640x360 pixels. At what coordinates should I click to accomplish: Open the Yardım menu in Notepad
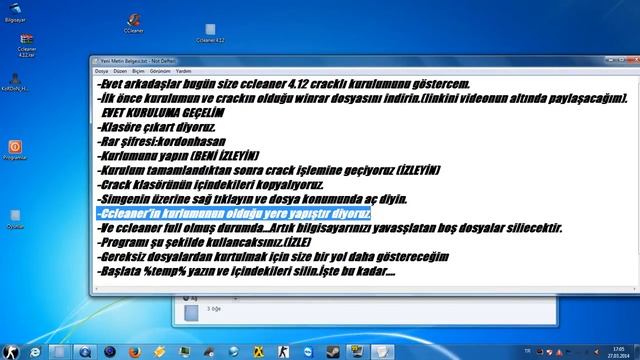[183, 71]
